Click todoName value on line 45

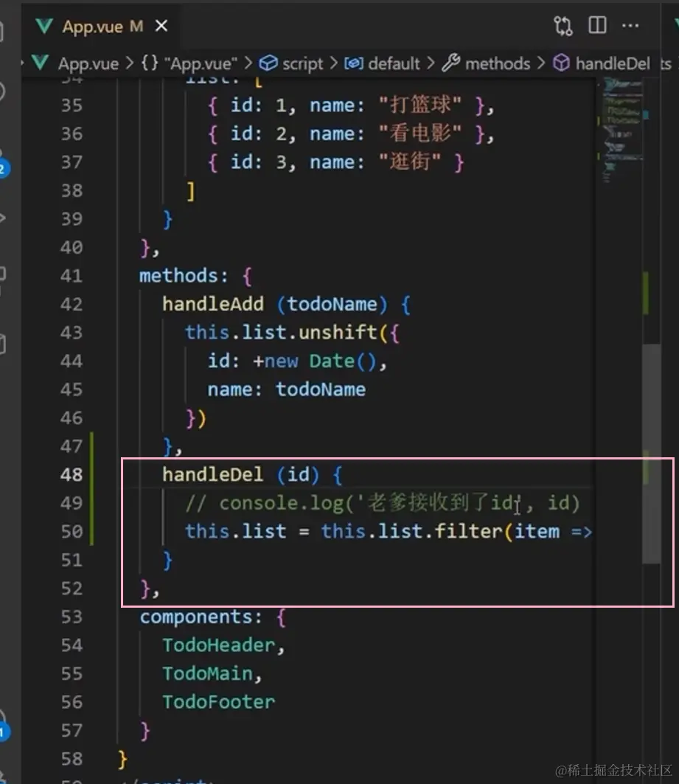click(x=320, y=389)
